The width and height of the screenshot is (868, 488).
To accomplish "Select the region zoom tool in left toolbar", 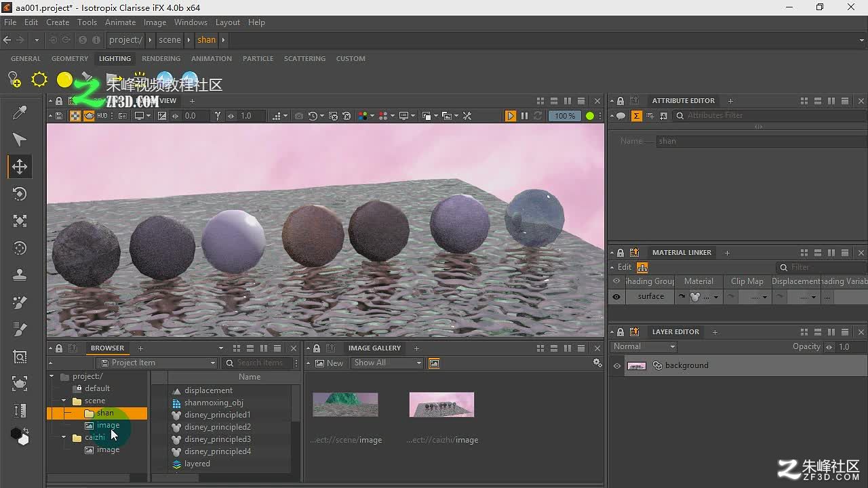I will [x=20, y=357].
